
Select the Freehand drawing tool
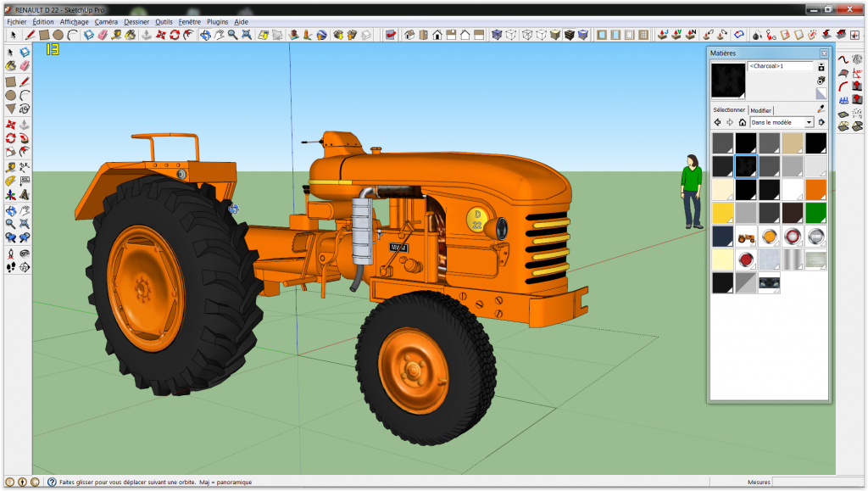(x=25, y=109)
